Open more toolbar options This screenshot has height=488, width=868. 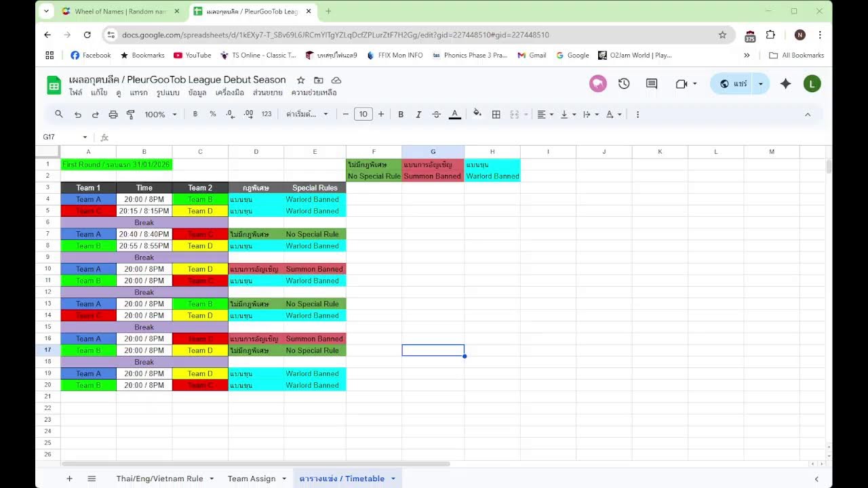(637, 115)
